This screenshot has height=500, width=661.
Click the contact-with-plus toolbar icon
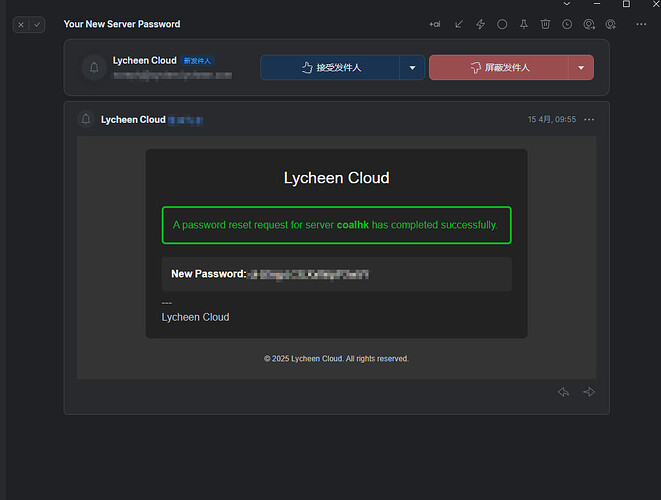[x=610, y=24]
